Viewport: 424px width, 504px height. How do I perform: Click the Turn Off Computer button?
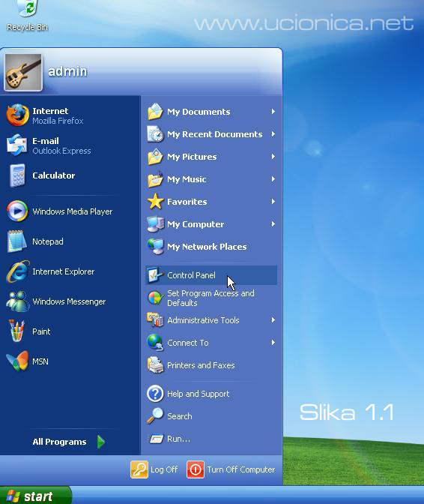231,469
